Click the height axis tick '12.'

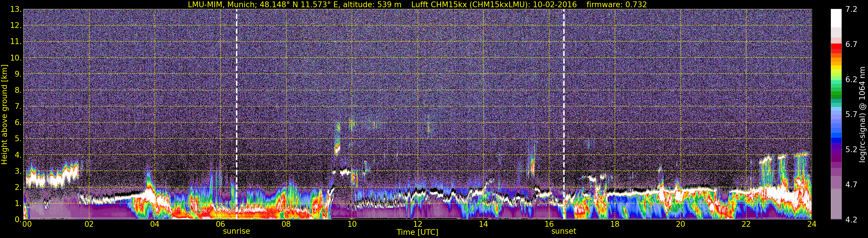[x=16, y=25]
